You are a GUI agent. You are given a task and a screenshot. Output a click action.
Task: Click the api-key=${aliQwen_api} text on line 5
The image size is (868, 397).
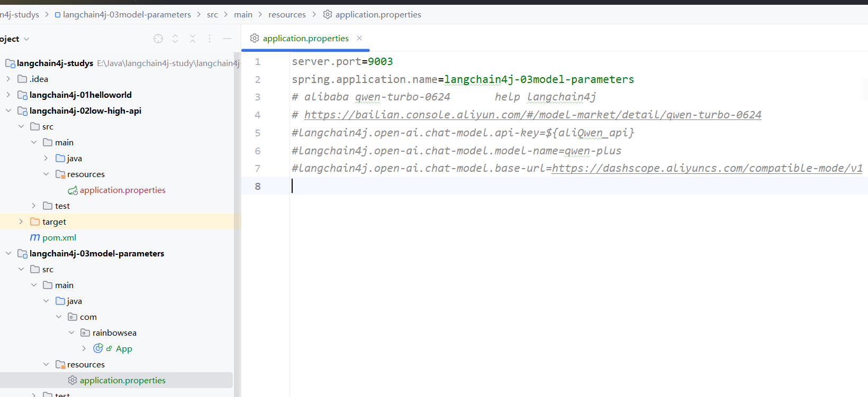point(564,133)
